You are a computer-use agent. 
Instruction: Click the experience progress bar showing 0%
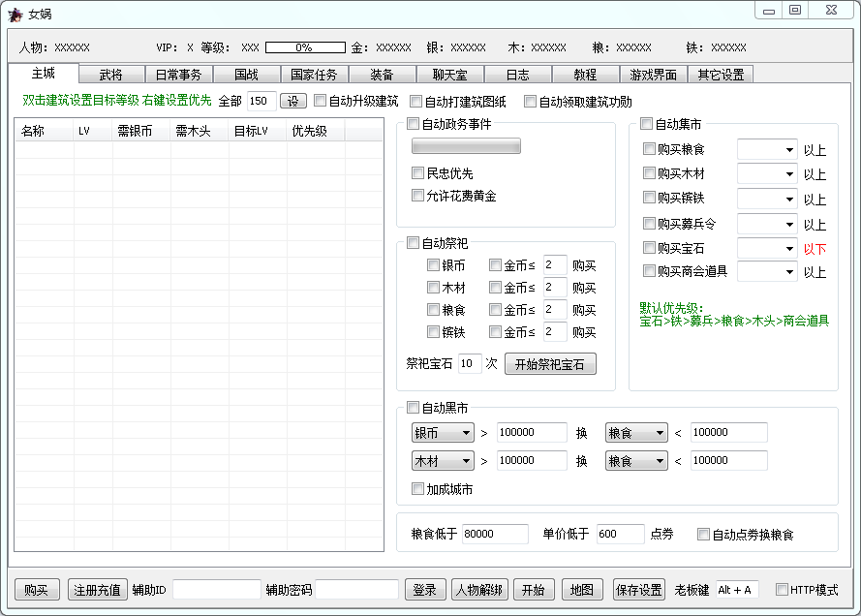[305, 47]
